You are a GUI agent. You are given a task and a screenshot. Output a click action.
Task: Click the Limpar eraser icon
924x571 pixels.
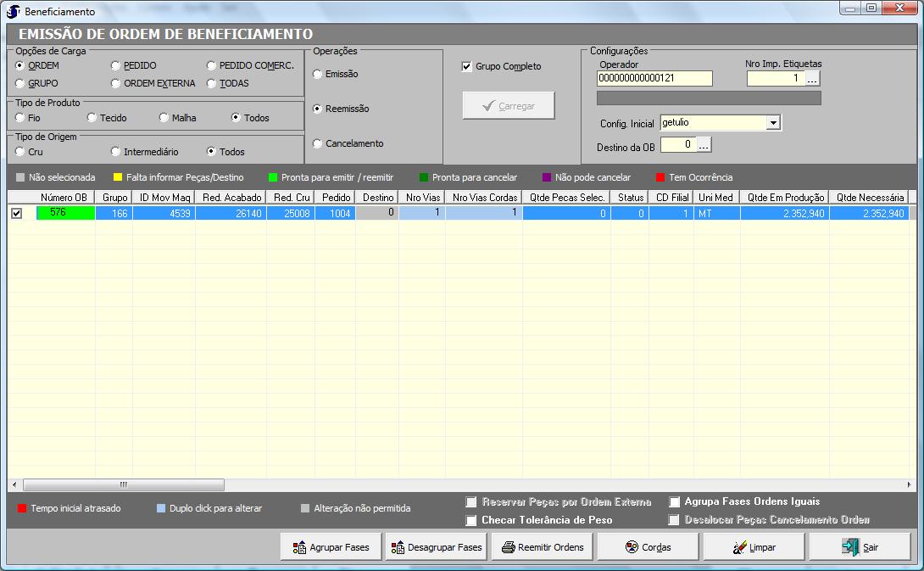click(739, 547)
